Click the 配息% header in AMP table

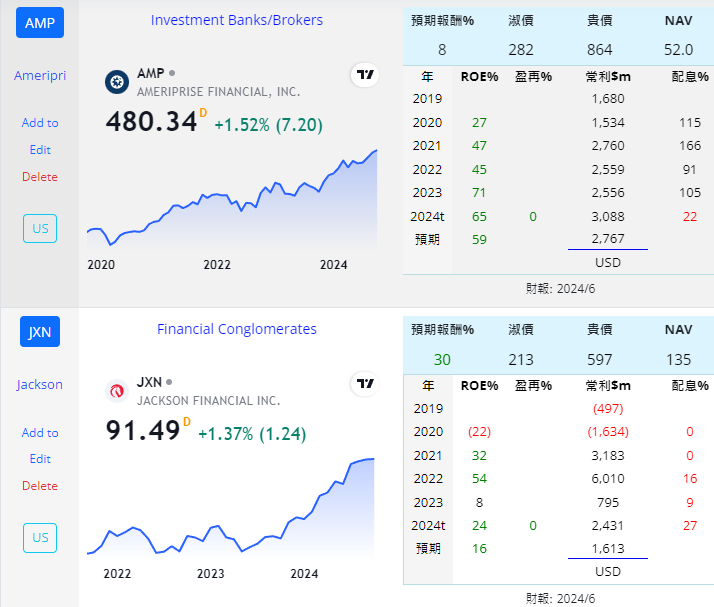tap(690, 77)
